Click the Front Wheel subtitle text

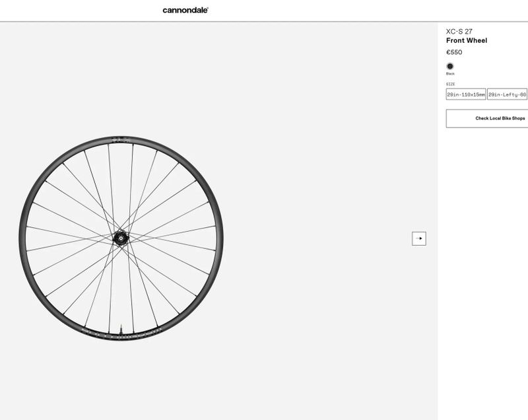point(467,40)
